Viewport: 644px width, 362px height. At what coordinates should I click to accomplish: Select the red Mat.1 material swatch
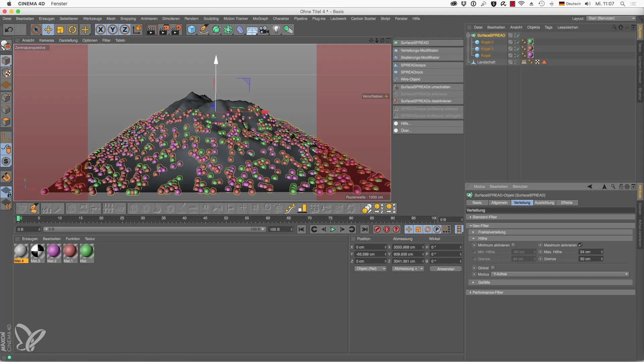70,251
